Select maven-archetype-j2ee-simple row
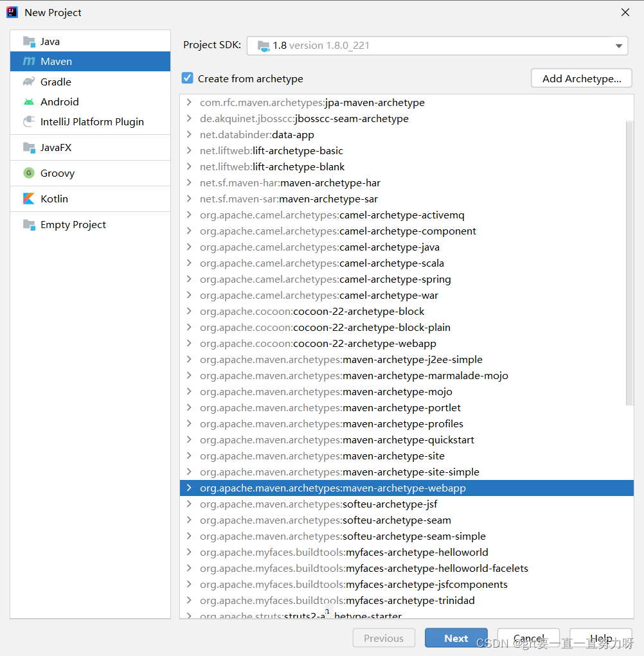This screenshot has width=644, height=656. tap(407, 359)
